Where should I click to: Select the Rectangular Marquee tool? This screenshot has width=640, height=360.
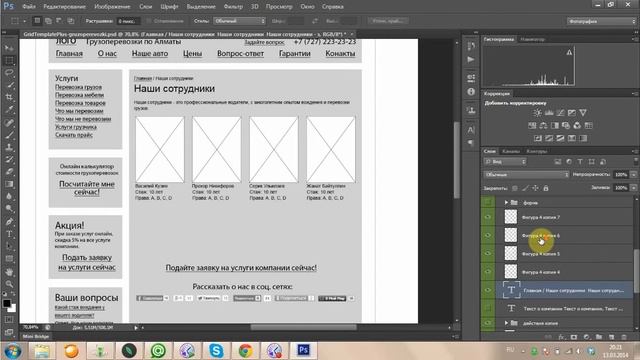(x=9, y=61)
